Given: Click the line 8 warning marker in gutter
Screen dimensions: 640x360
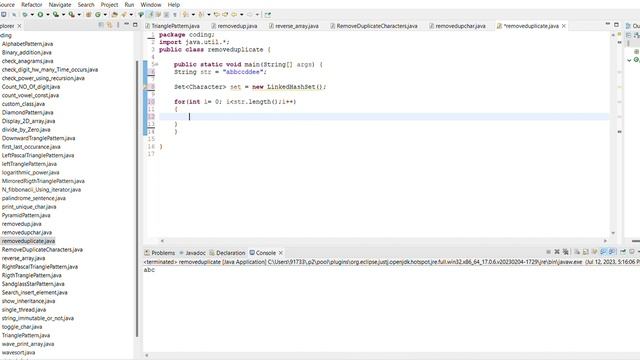Looking at the screenshot, I should pos(146,87).
